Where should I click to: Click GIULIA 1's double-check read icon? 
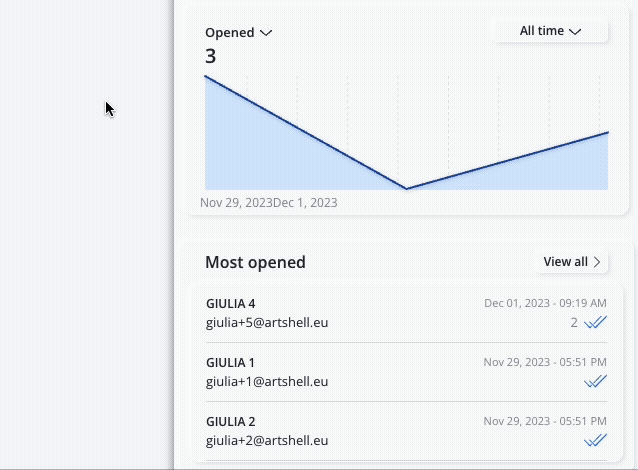coord(595,381)
